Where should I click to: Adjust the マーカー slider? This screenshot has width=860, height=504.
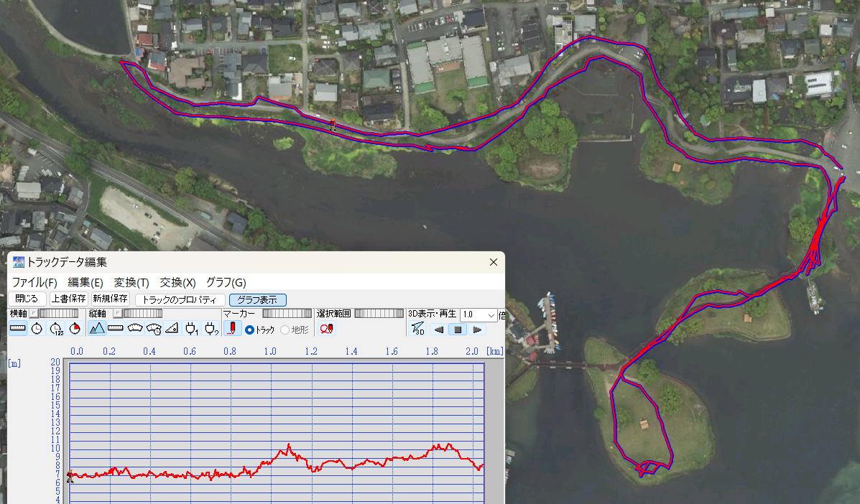[x=287, y=314]
